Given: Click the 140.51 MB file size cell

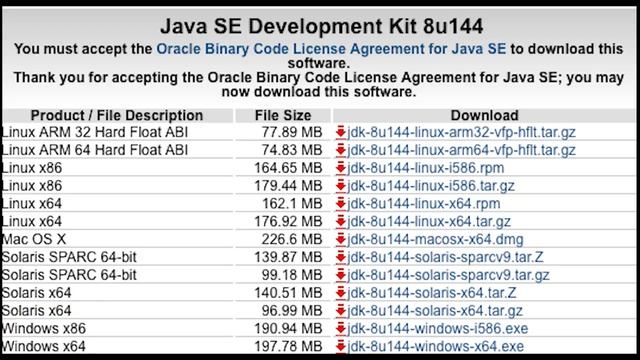Looking at the screenshot, I should 288,293.
